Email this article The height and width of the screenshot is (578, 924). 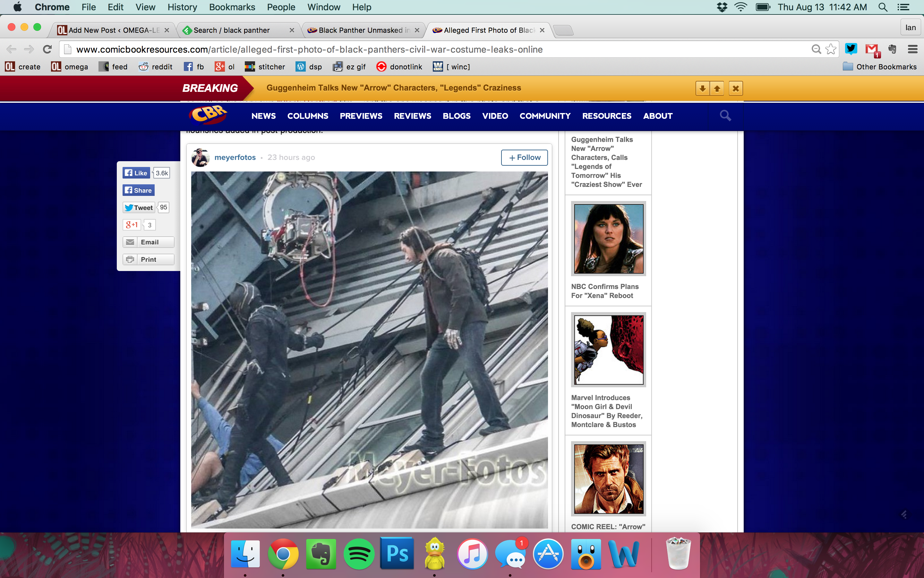[x=148, y=242]
